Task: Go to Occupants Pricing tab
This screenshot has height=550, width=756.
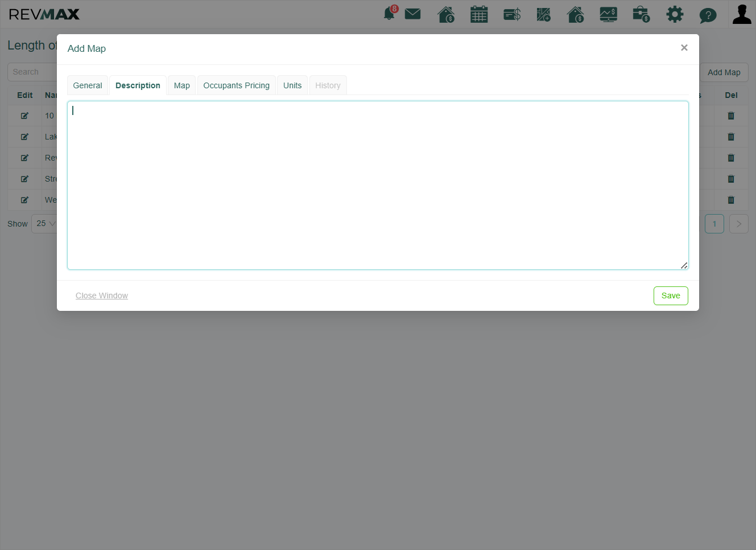Action: (x=237, y=85)
